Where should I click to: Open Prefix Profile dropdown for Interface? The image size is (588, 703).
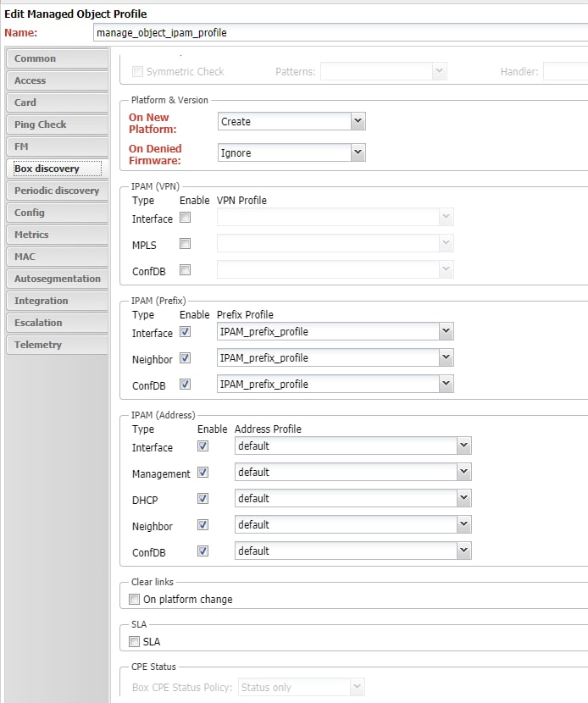click(x=446, y=331)
